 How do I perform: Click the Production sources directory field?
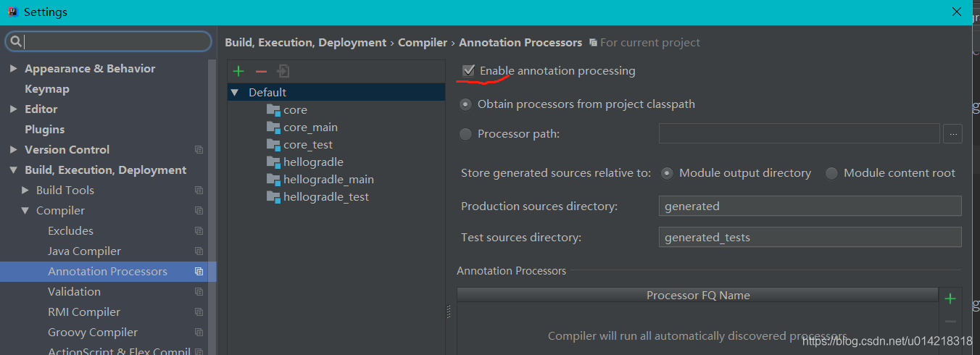810,206
